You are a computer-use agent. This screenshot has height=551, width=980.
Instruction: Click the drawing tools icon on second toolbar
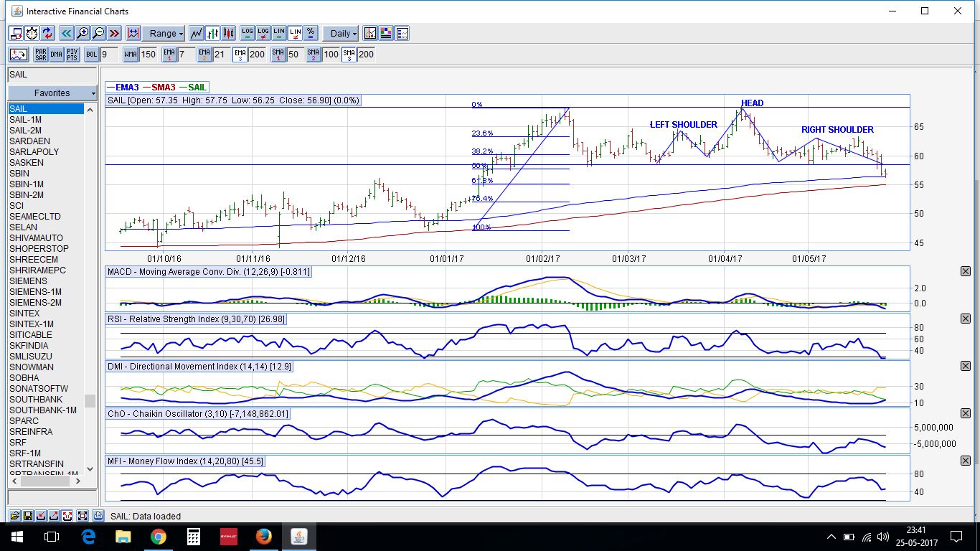[19, 54]
